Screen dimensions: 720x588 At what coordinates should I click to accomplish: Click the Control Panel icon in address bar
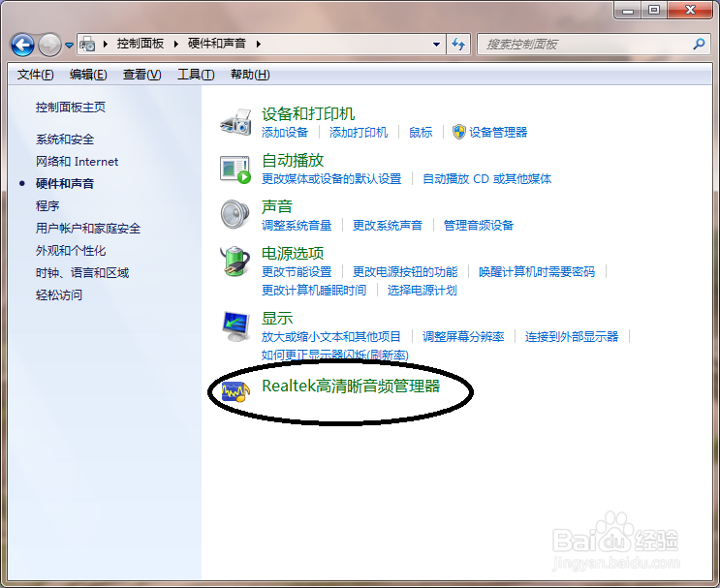point(87,44)
